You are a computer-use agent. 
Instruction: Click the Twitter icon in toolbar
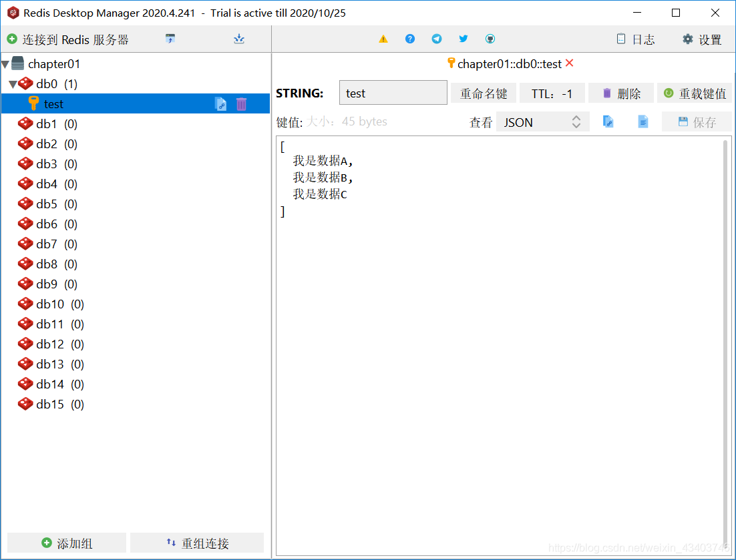pos(464,39)
